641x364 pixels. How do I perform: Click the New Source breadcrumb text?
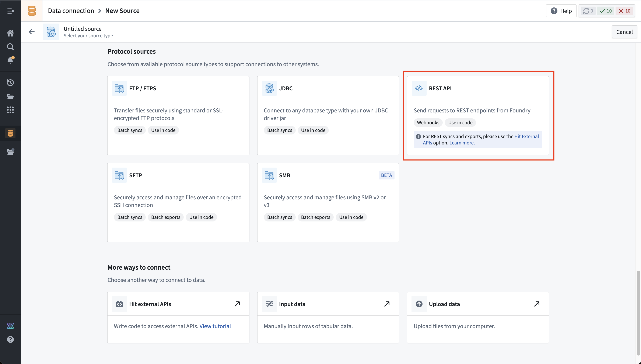click(122, 11)
